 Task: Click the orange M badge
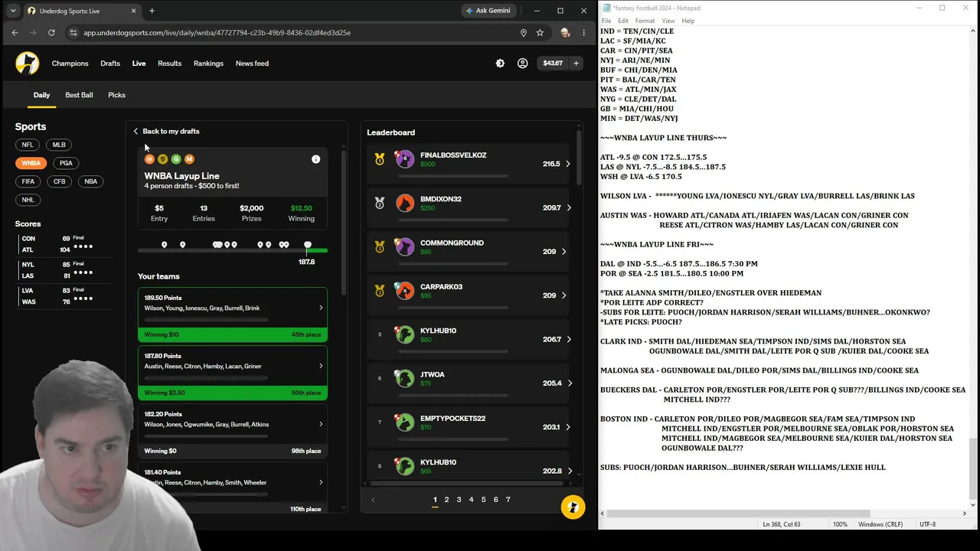[189, 159]
